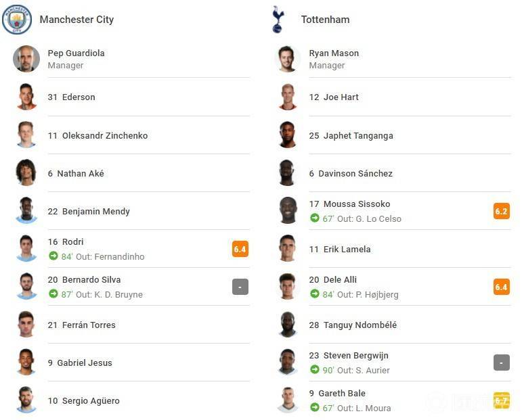
Task: Select the Manchester City team name
Action: click(x=77, y=20)
